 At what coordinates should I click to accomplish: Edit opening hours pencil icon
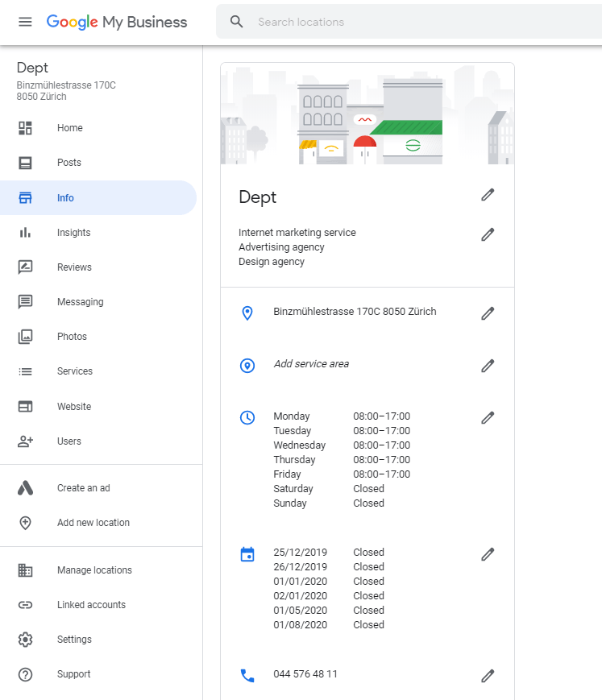coord(488,418)
